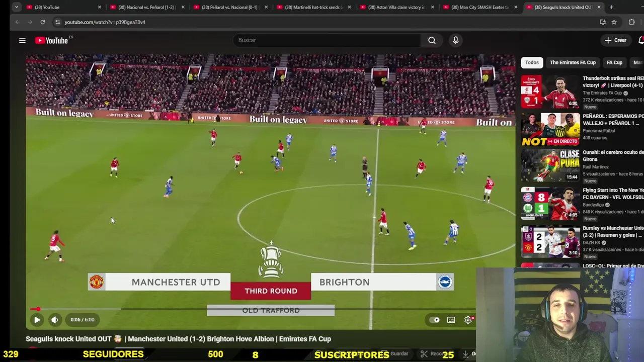The width and height of the screenshot is (644, 362).
Task: Reload the page
Action: (43, 22)
